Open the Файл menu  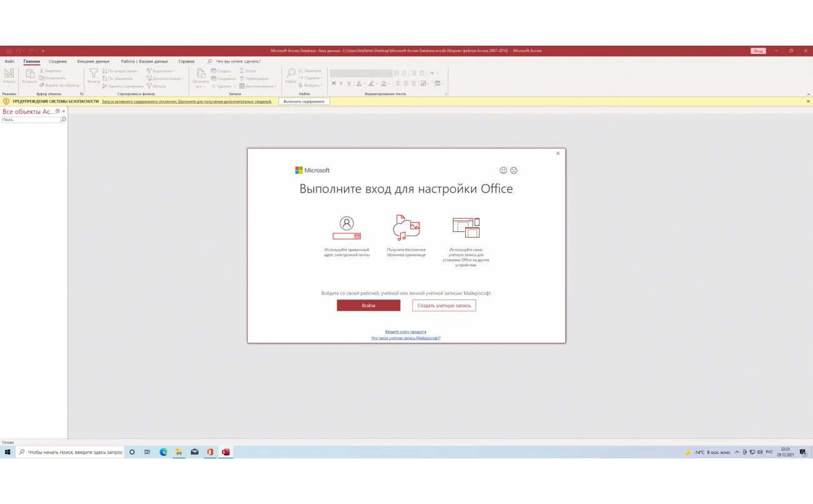click(9, 61)
